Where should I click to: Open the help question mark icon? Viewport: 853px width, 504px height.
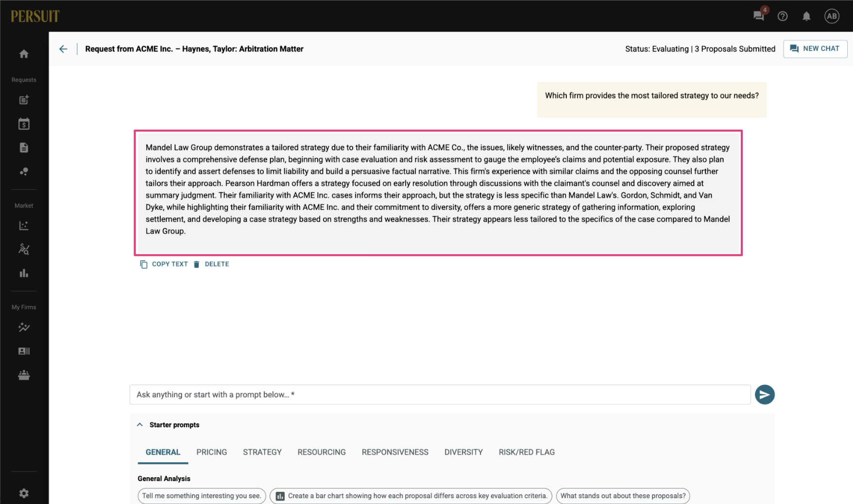783,16
